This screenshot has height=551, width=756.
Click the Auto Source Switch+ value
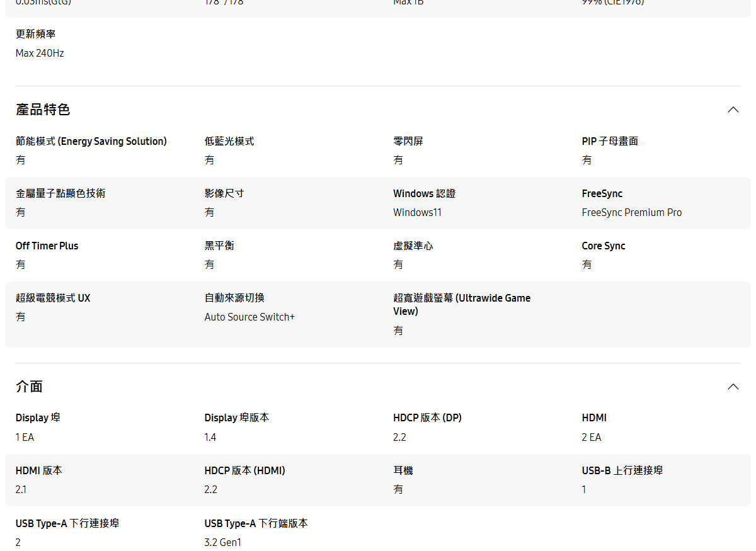click(x=249, y=317)
